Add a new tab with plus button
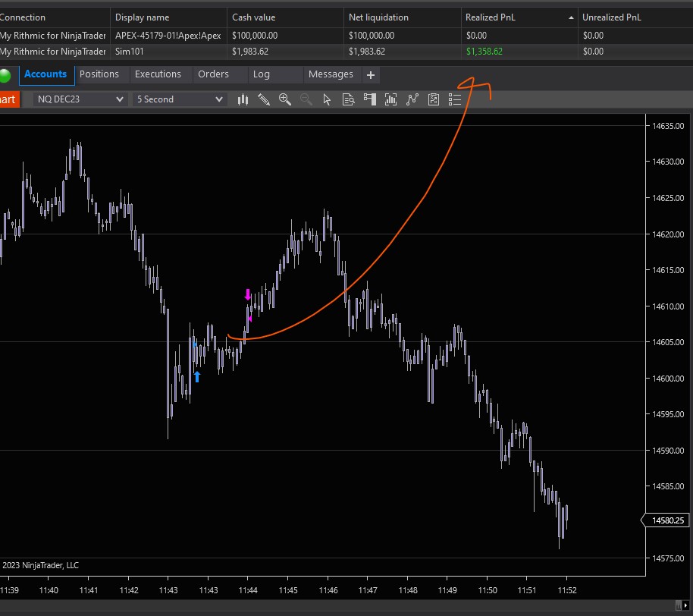The image size is (693, 616). 371,75
